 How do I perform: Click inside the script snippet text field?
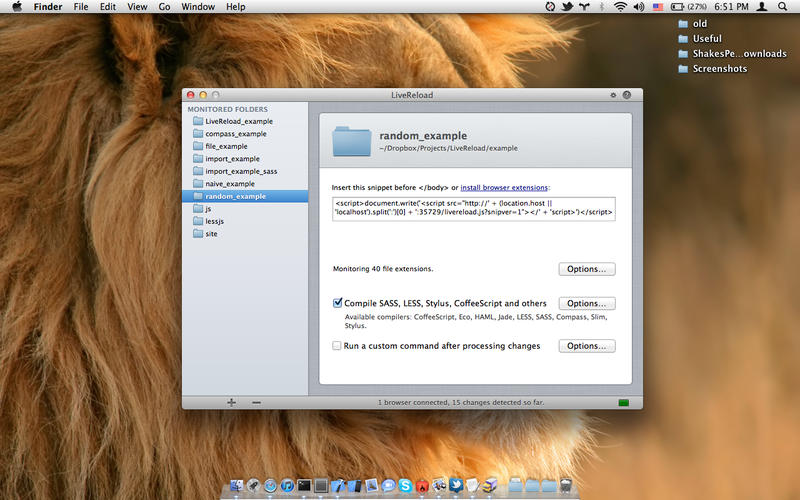point(473,209)
